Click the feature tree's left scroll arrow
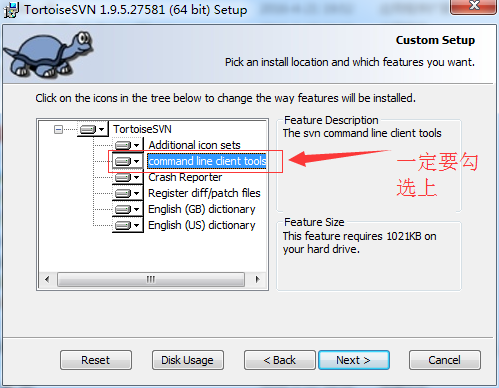Screen dimensions: 499x388 point(47,279)
